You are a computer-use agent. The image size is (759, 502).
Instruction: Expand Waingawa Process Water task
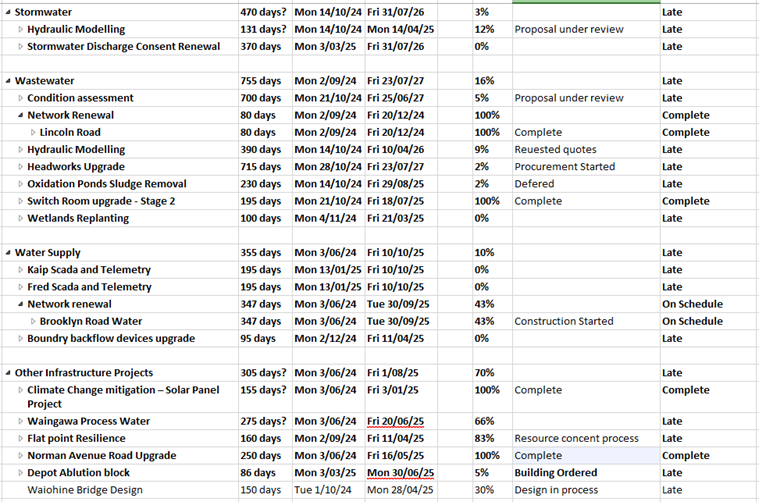click(x=20, y=422)
